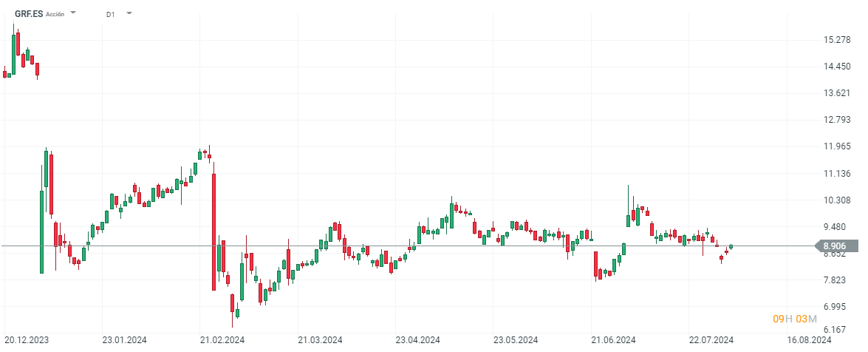Select the 23.01.2024 date on time axis
The height and width of the screenshot is (352, 868).
(125, 340)
